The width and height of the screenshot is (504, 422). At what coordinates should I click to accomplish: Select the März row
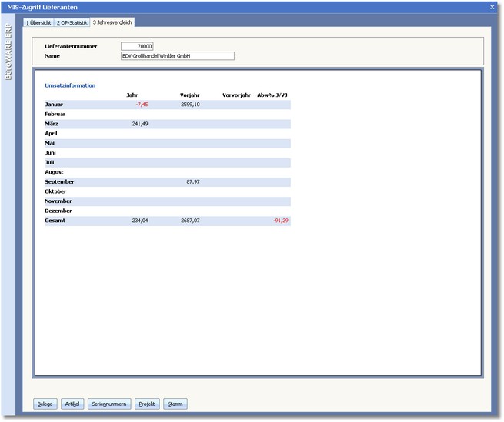52,124
